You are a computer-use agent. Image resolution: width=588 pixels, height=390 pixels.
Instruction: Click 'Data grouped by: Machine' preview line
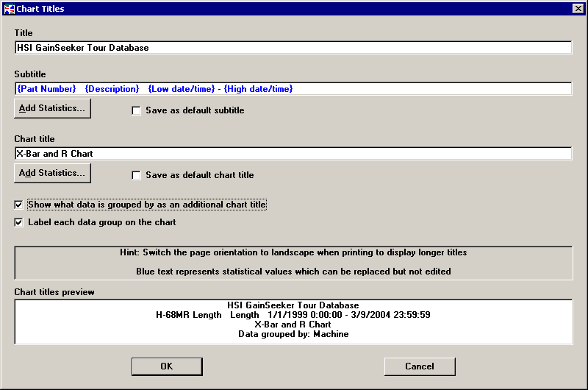tap(293, 334)
